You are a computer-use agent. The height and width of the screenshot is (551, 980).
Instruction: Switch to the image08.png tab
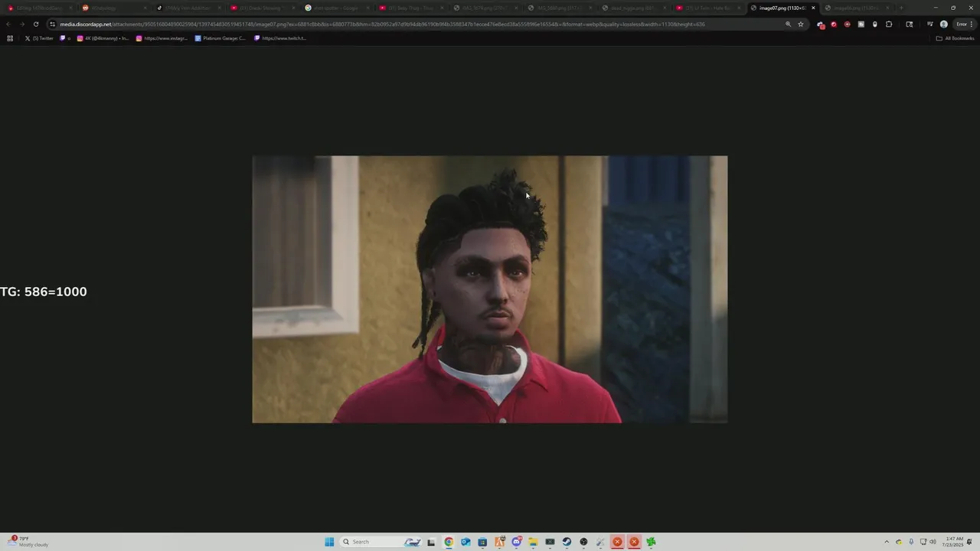[x=856, y=8]
